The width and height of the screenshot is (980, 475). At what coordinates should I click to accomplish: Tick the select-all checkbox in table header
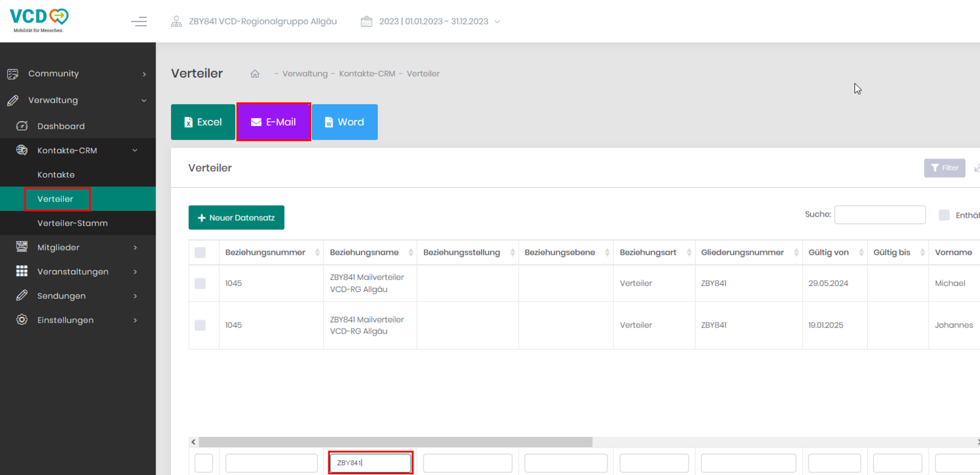coord(200,252)
